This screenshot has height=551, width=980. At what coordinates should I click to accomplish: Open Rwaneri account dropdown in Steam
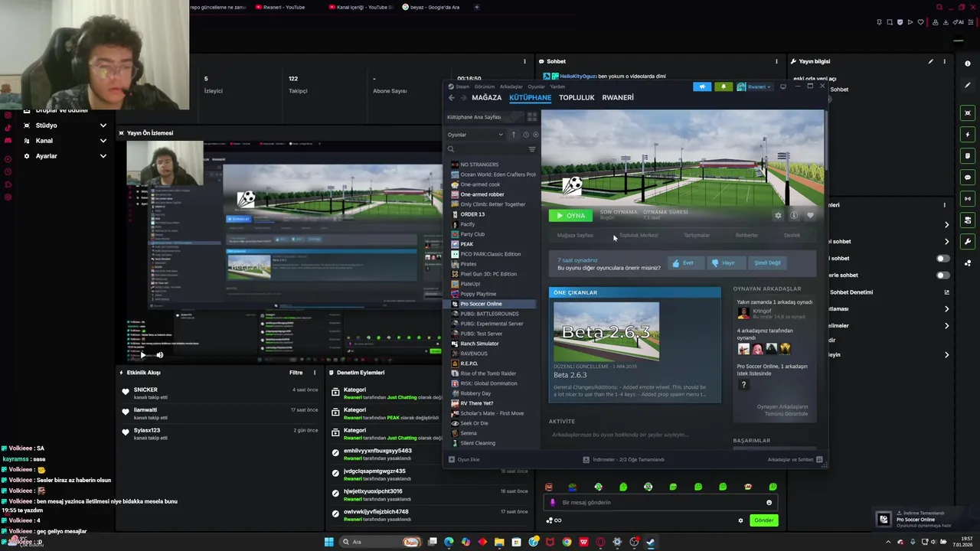point(754,86)
